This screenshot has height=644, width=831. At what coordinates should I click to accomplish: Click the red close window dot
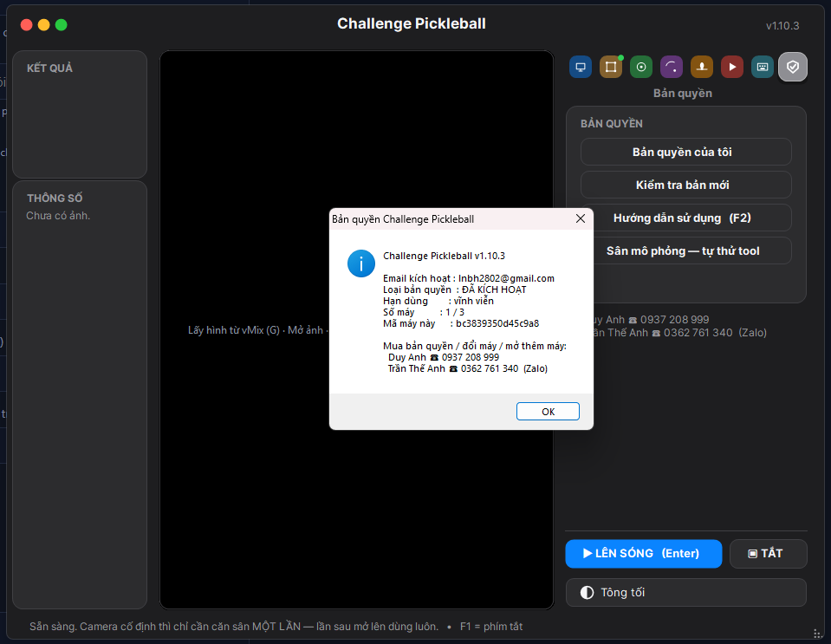[27, 25]
